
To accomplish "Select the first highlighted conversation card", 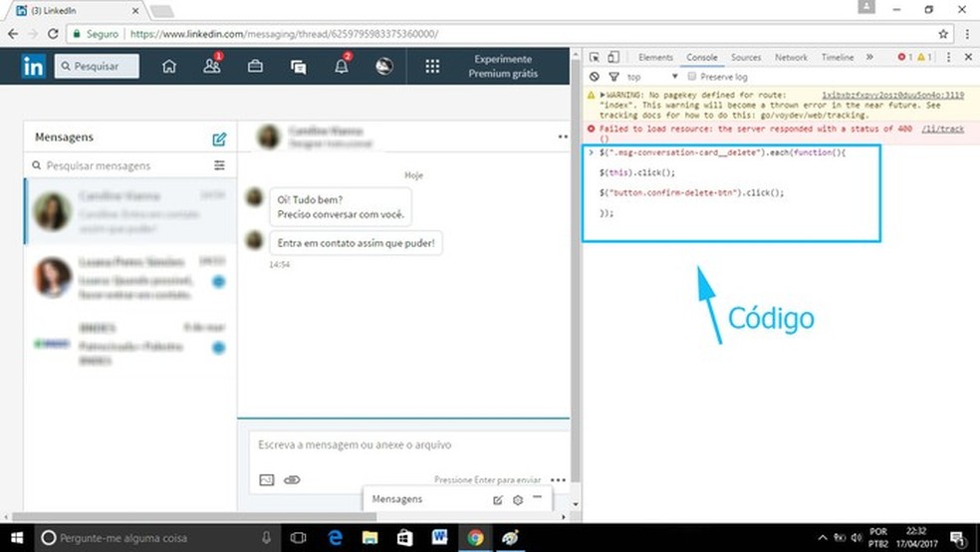I will pyautogui.click(x=130, y=211).
